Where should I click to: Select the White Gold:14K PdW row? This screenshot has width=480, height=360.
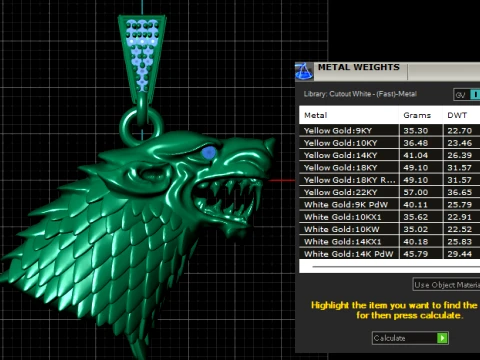[390, 254]
